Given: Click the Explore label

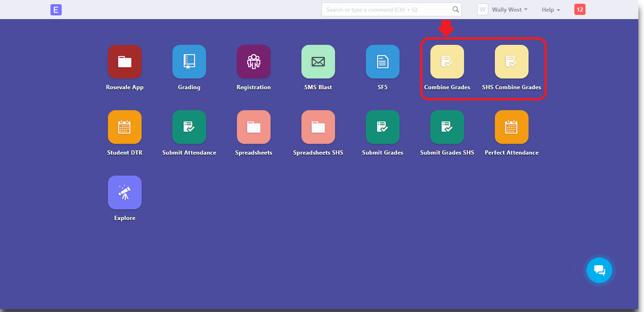Looking at the screenshot, I should [x=125, y=218].
